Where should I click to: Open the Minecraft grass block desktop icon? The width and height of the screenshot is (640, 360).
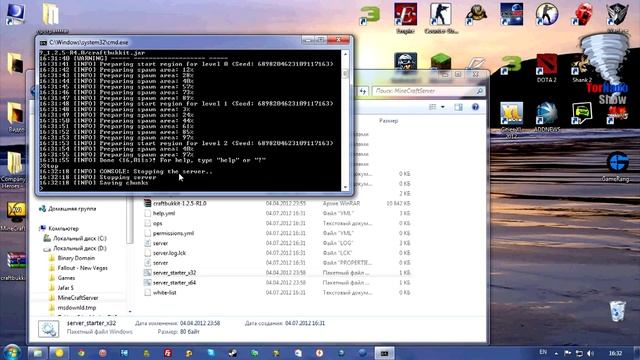click(440, 62)
